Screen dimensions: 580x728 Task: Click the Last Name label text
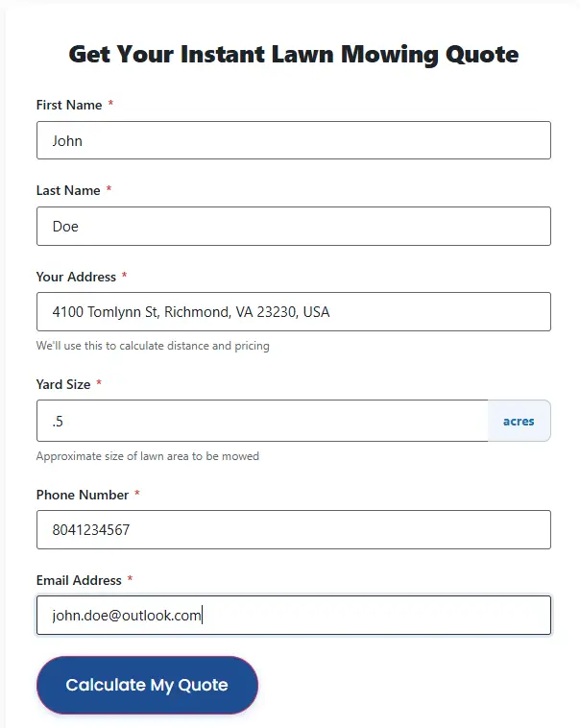pos(68,190)
